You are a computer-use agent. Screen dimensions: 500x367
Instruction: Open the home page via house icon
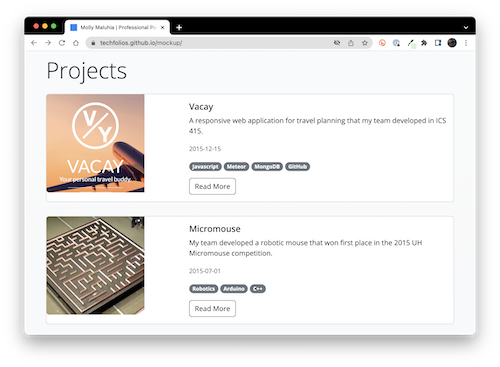pos(76,43)
